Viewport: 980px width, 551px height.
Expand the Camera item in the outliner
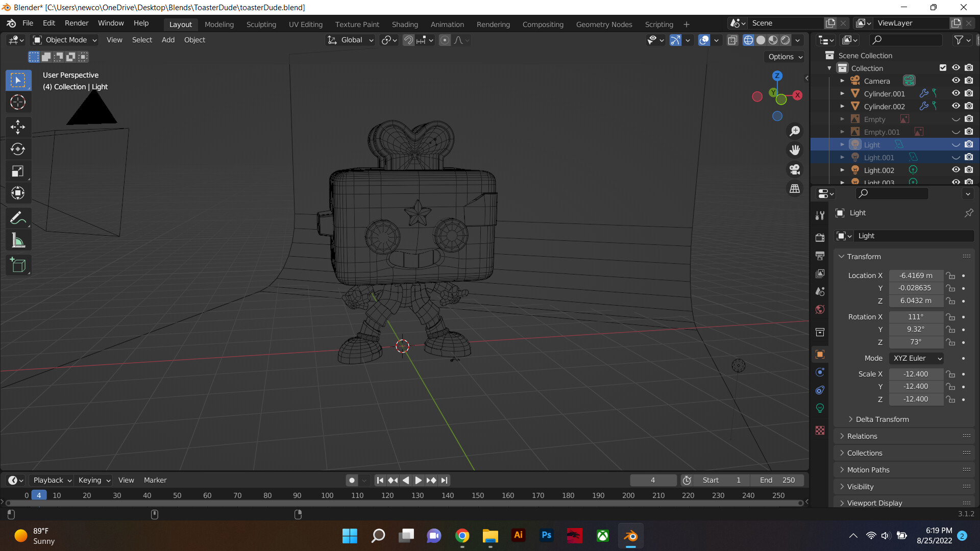[x=842, y=81]
